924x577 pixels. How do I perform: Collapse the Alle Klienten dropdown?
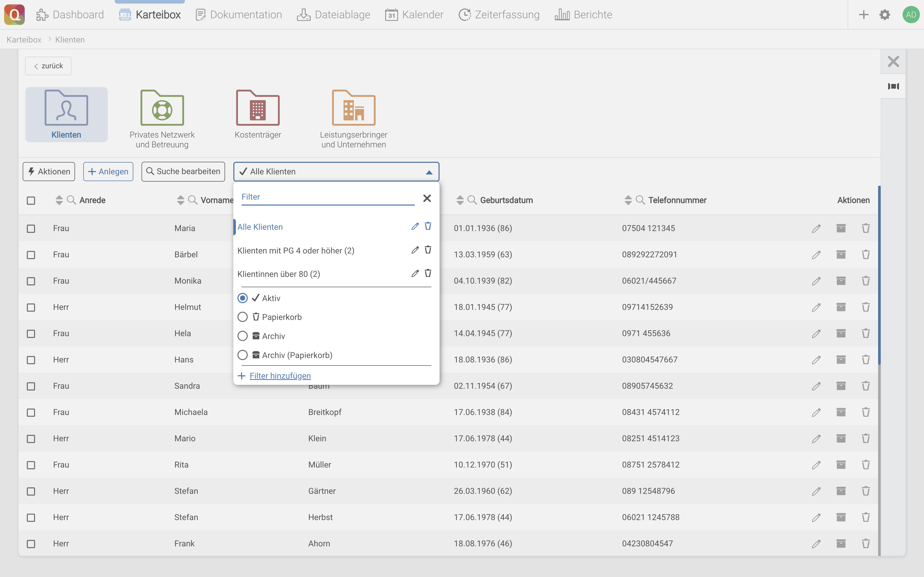pos(429,172)
